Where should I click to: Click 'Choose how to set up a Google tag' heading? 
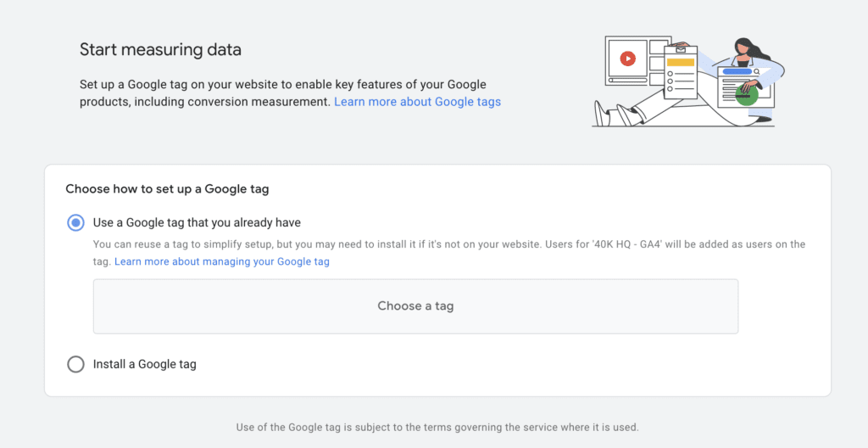167,188
